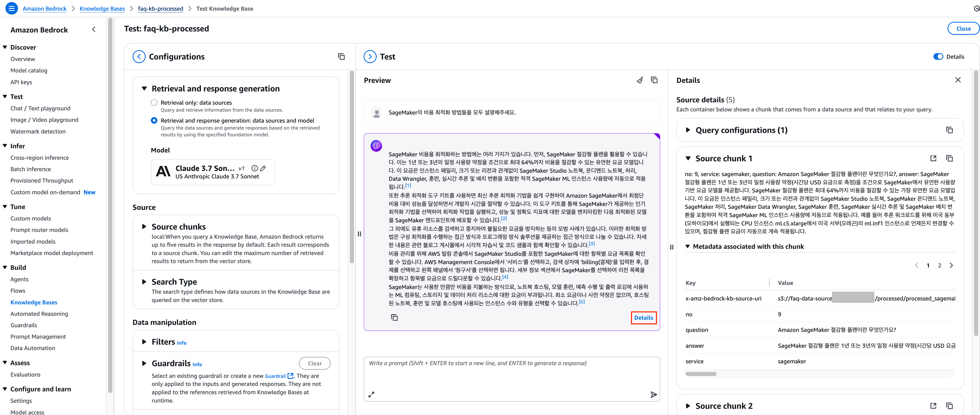Viewport: 980px width, 415px height.
Task: Open Chat / Text playground sidebar item
Action: [40, 108]
